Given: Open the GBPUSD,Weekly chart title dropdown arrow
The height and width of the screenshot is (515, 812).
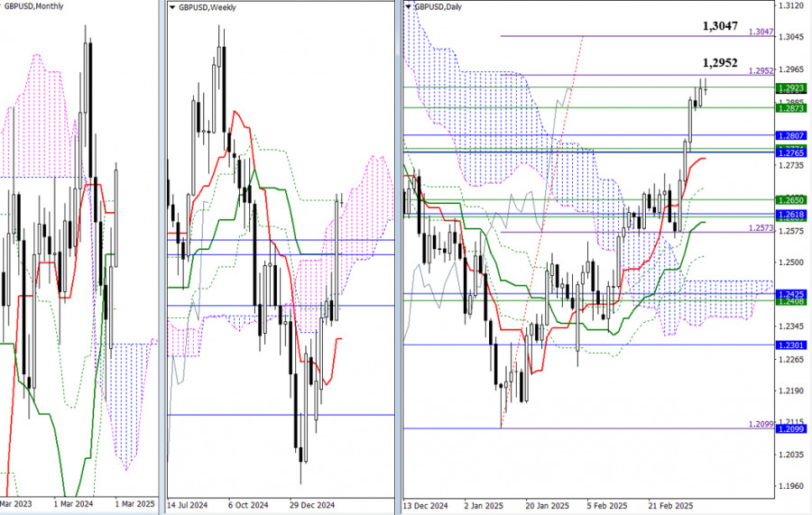Looking at the screenshot, I should [x=172, y=8].
